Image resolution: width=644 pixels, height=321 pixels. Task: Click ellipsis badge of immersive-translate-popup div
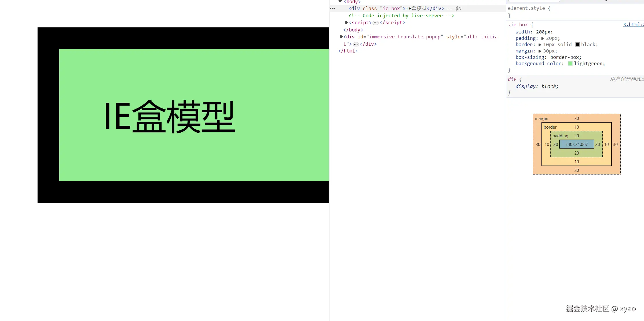[x=356, y=44]
